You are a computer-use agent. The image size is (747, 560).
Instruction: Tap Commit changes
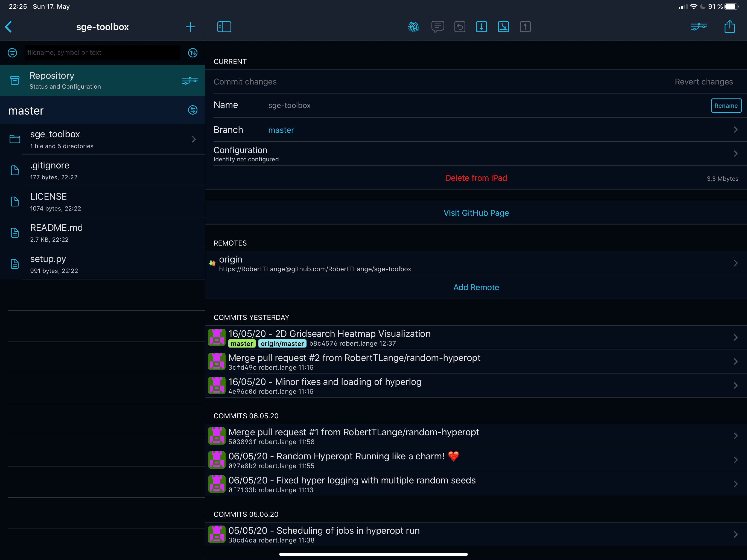(x=245, y=82)
